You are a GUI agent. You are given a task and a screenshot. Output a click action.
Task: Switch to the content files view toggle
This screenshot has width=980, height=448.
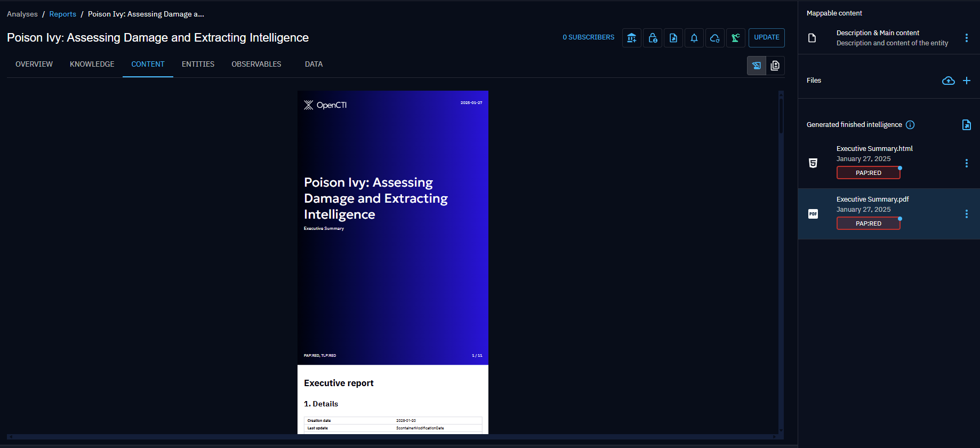pos(775,66)
